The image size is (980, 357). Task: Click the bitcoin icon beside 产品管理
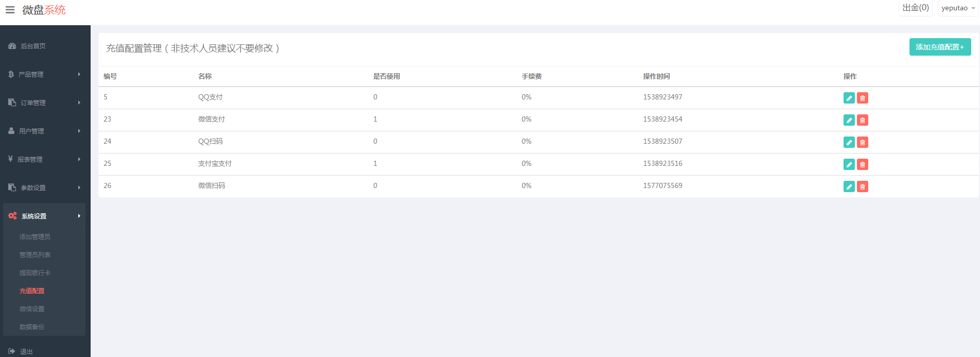coord(11,74)
